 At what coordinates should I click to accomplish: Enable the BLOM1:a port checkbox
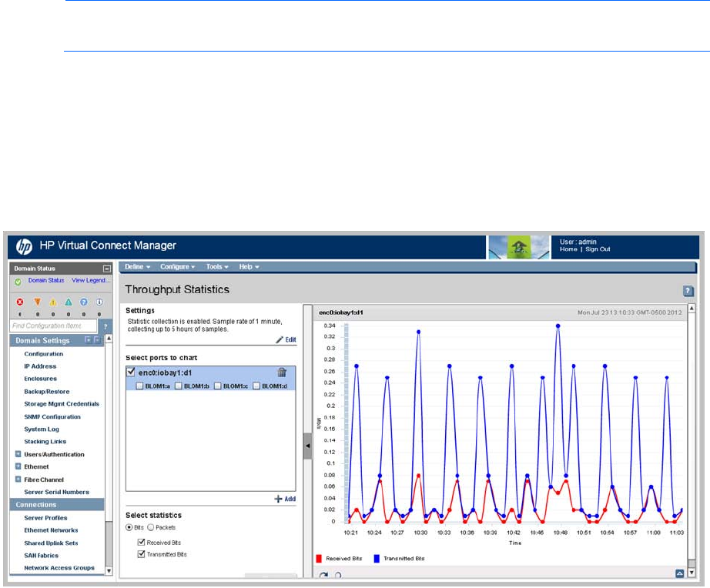tap(139, 386)
